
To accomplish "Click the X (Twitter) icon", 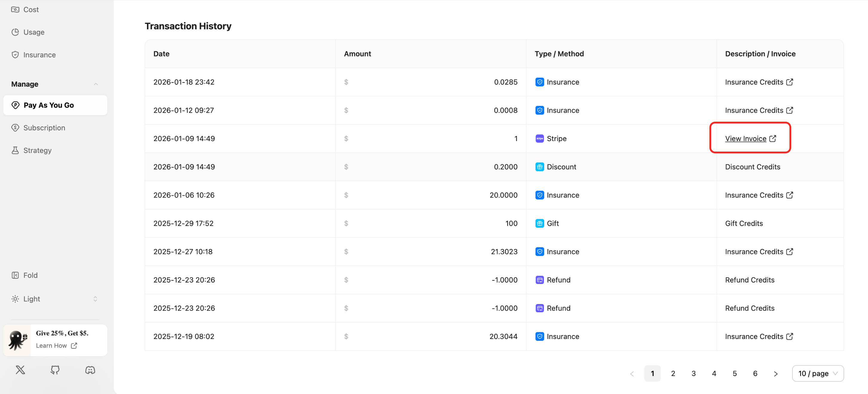I will point(20,370).
